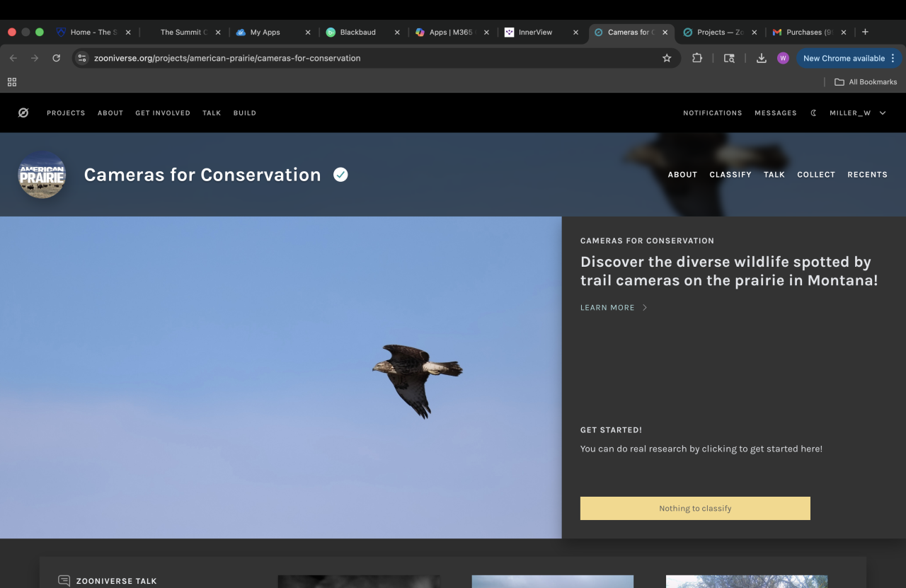The image size is (906, 588).
Task: Click the LEARN MORE link
Action: point(607,308)
